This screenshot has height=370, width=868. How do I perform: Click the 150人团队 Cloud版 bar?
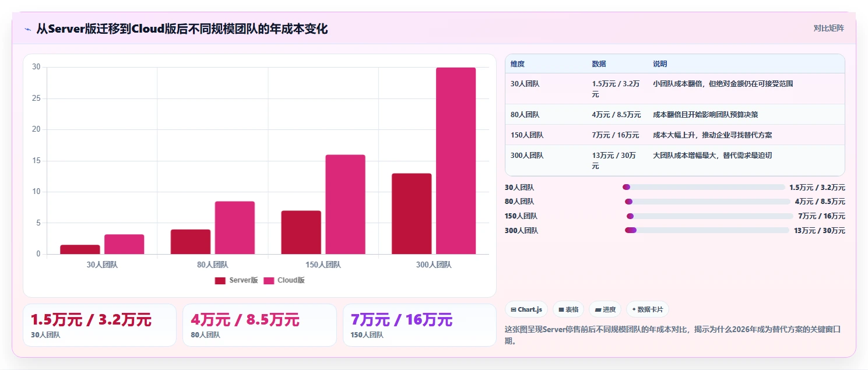[345, 205]
